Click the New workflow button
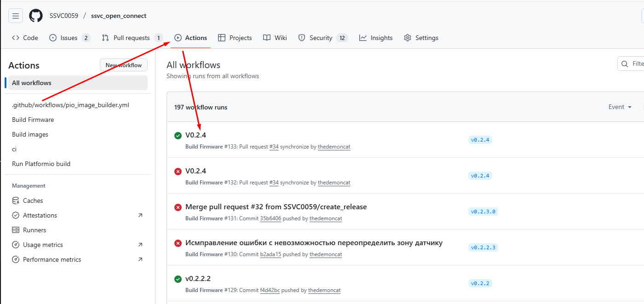The height and width of the screenshot is (304, 644). [x=124, y=65]
